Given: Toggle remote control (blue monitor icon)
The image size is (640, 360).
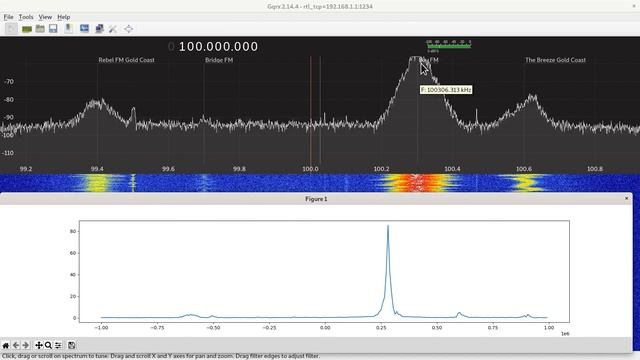Looking at the screenshot, I should tap(84, 29).
